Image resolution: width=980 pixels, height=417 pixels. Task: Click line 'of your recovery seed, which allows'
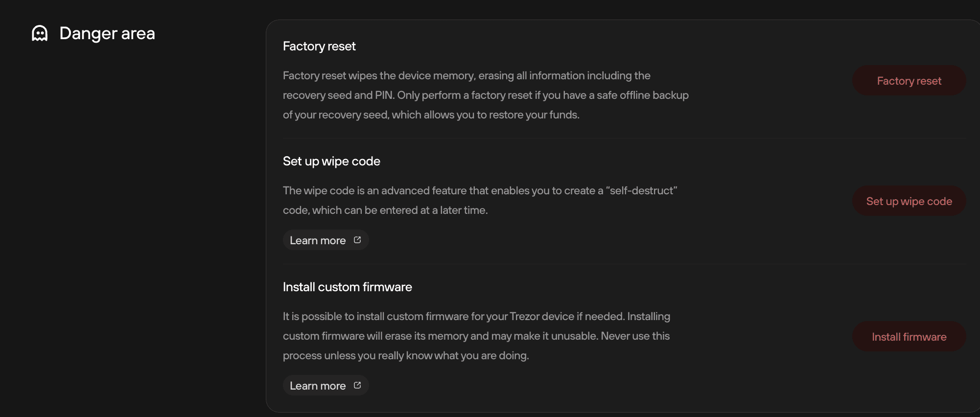pyautogui.click(x=431, y=115)
